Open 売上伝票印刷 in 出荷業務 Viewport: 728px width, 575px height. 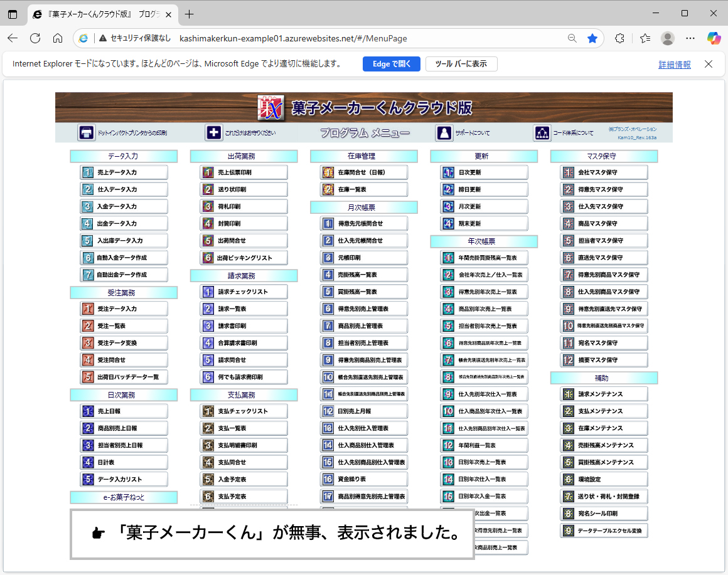(244, 172)
